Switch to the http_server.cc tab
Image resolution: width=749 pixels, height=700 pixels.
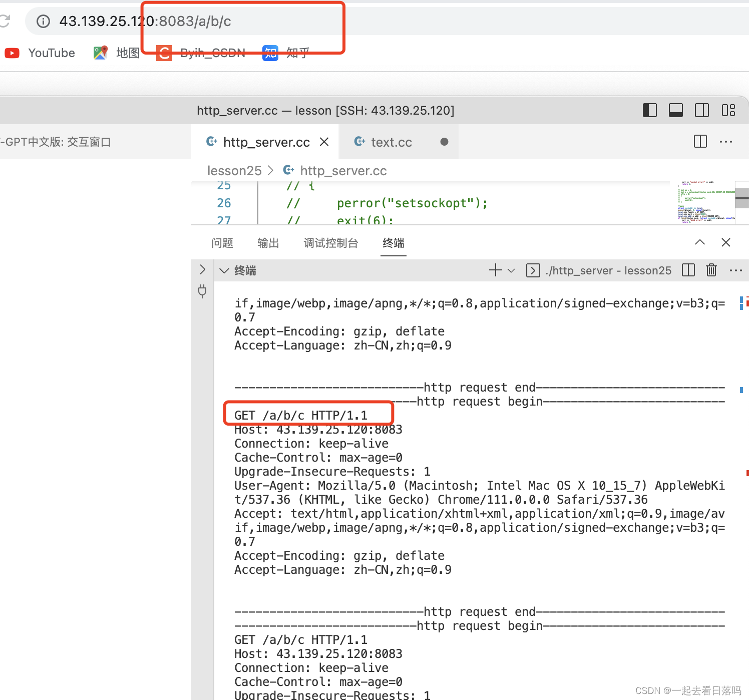(266, 142)
